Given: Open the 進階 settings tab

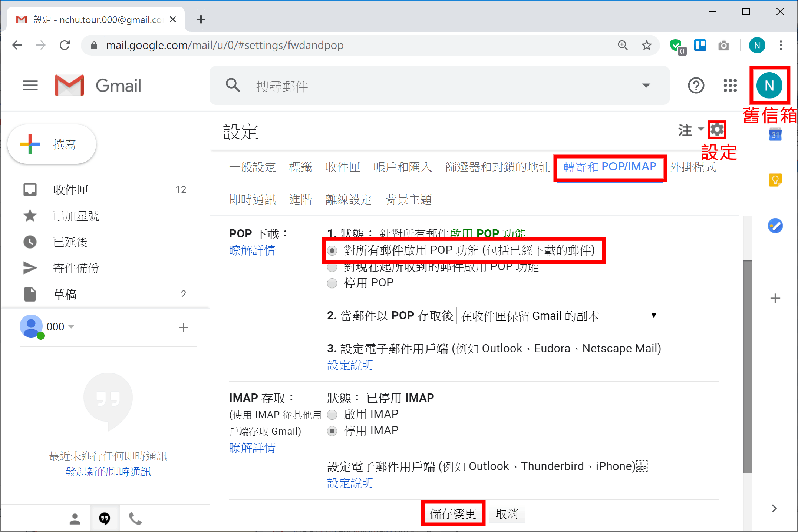Looking at the screenshot, I should pyautogui.click(x=300, y=200).
